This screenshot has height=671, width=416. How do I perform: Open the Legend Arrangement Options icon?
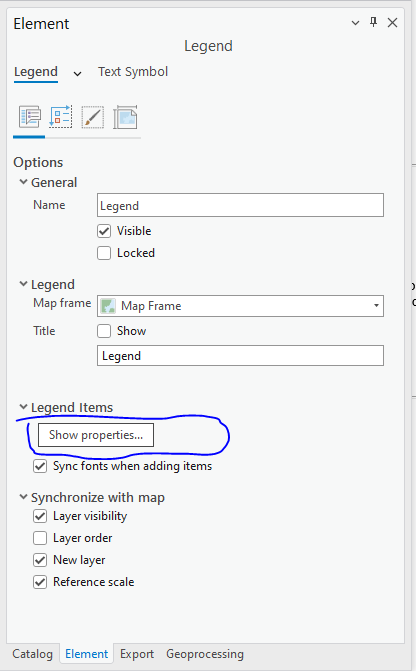click(61, 117)
